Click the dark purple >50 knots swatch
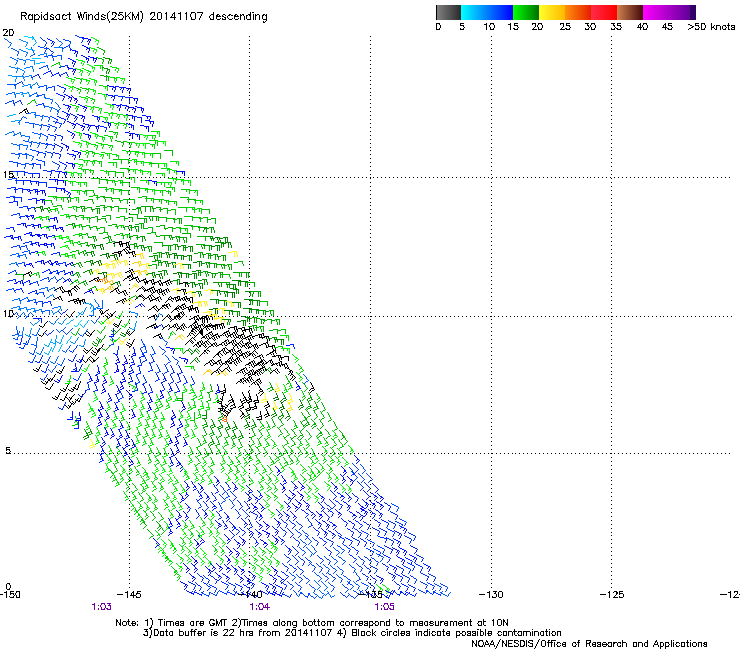Image resolution: width=740 pixels, height=650 pixels. click(x=692, y=12)
